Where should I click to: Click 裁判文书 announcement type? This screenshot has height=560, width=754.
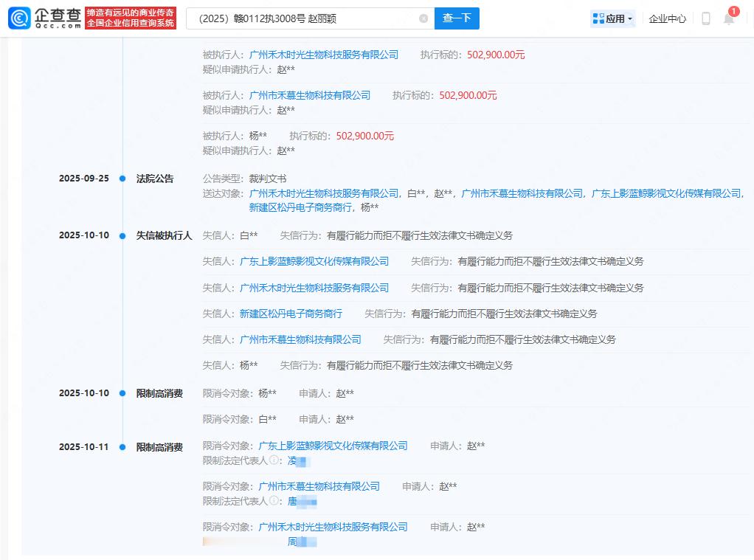[x=268, y=179]
